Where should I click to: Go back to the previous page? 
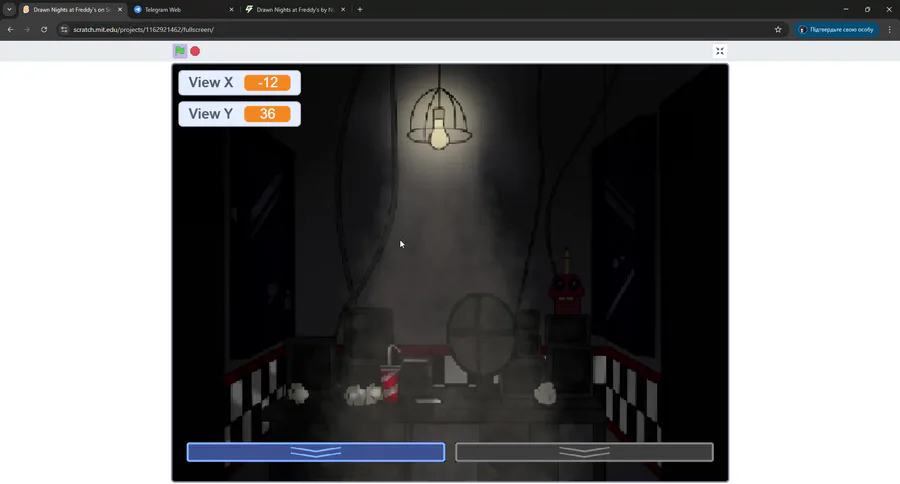tap(10, 29)
